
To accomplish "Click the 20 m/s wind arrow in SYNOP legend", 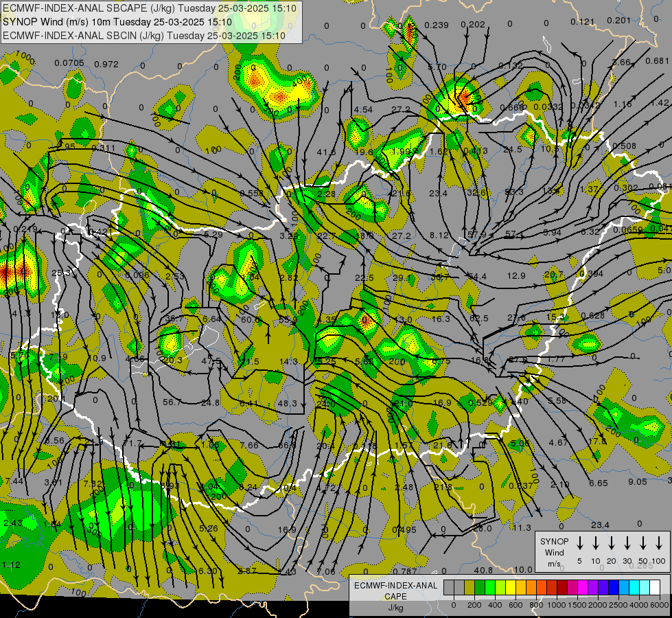I will (611, 543).
